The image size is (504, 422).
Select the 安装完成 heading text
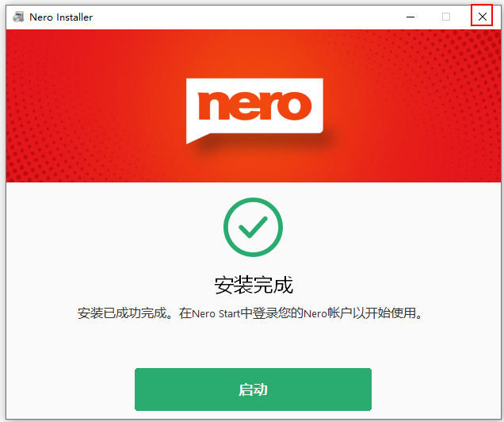tap(254, 285)
